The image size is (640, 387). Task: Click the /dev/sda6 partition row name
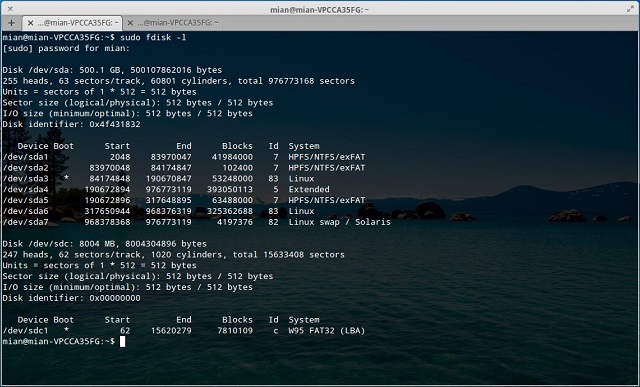(x=25, y=211)
